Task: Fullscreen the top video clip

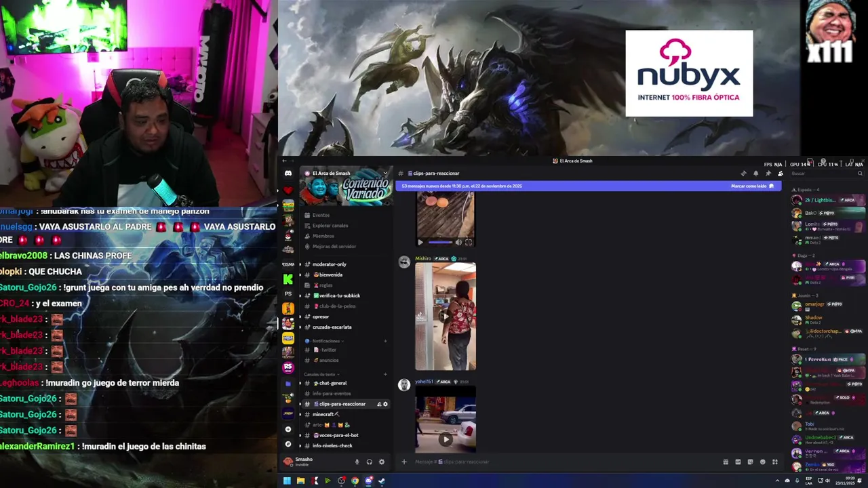Action: (468, 242)
